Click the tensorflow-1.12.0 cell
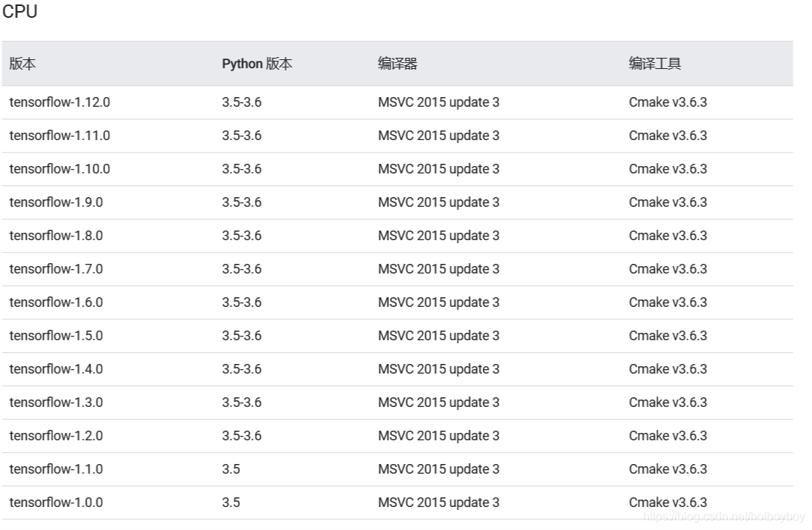 (59, 102)
